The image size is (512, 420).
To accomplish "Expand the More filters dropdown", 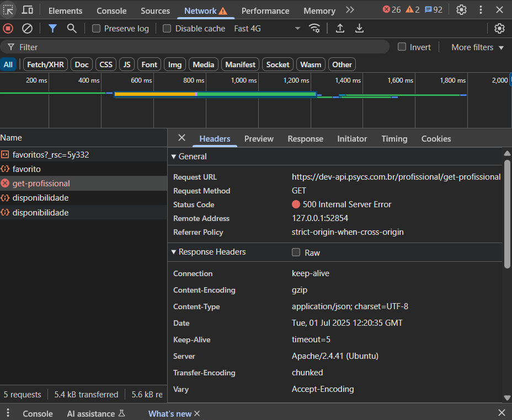I will (477, 47).
